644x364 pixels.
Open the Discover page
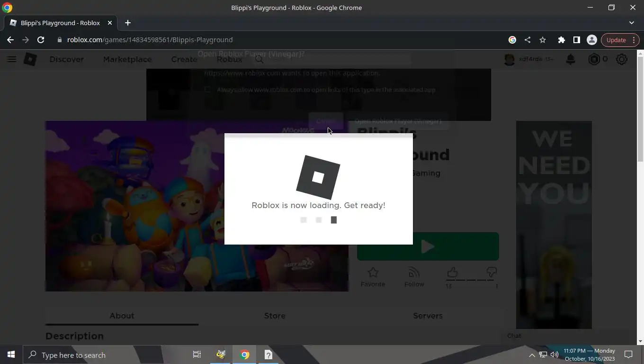click(x=67, y=59)
